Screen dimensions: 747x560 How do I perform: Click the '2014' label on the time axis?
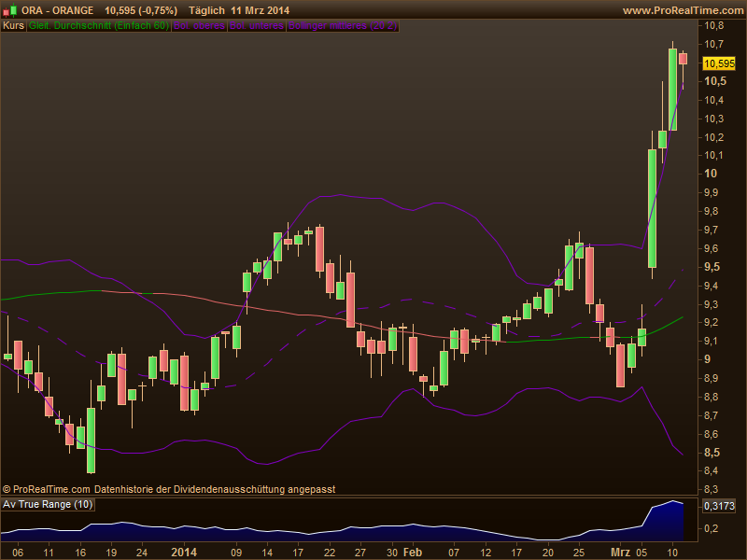184,553
